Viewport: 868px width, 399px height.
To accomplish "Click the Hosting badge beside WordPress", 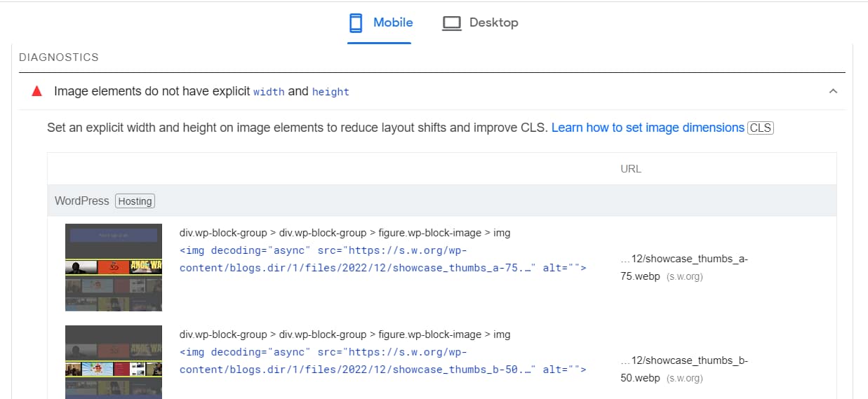I will pos(135,201).
